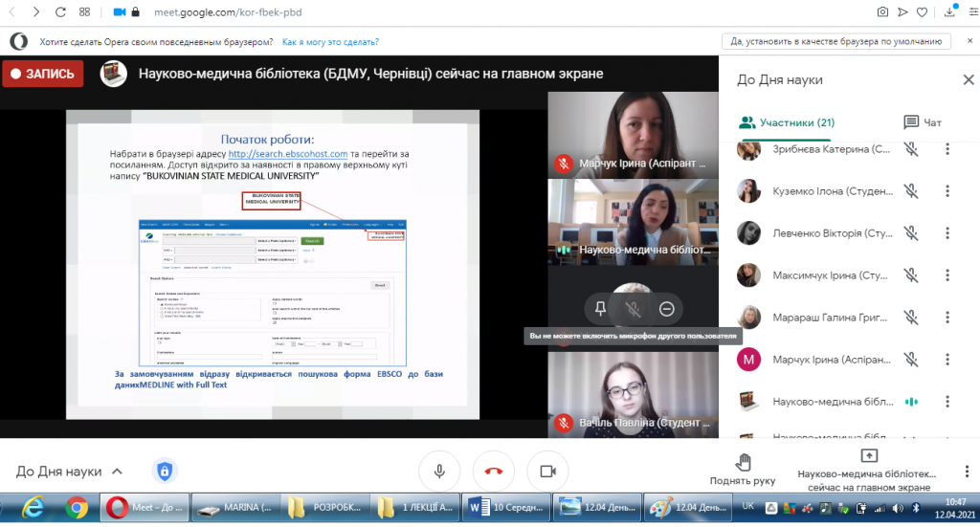Go forward with the browser forward arrow
Viewport: 980px width, 527px height.
[x=36, y=11]
